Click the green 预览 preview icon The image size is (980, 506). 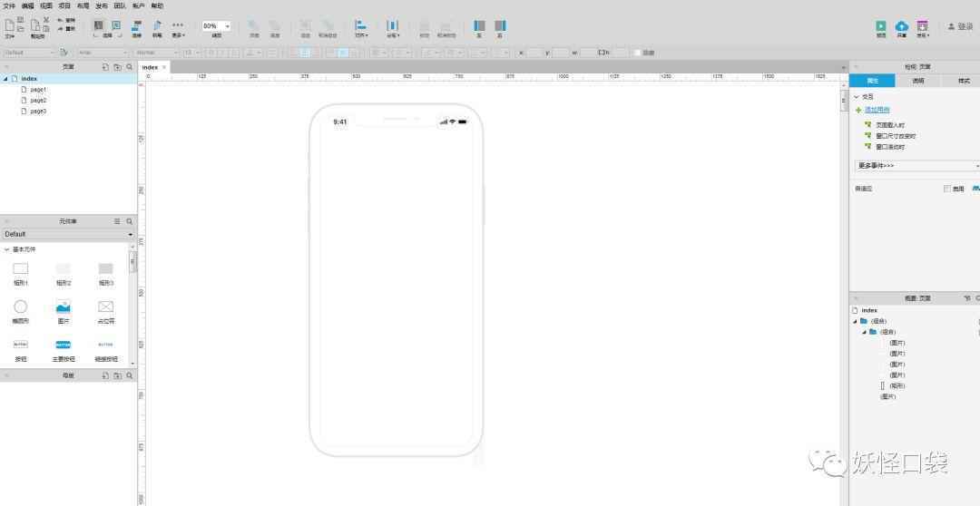click(881, 28)
